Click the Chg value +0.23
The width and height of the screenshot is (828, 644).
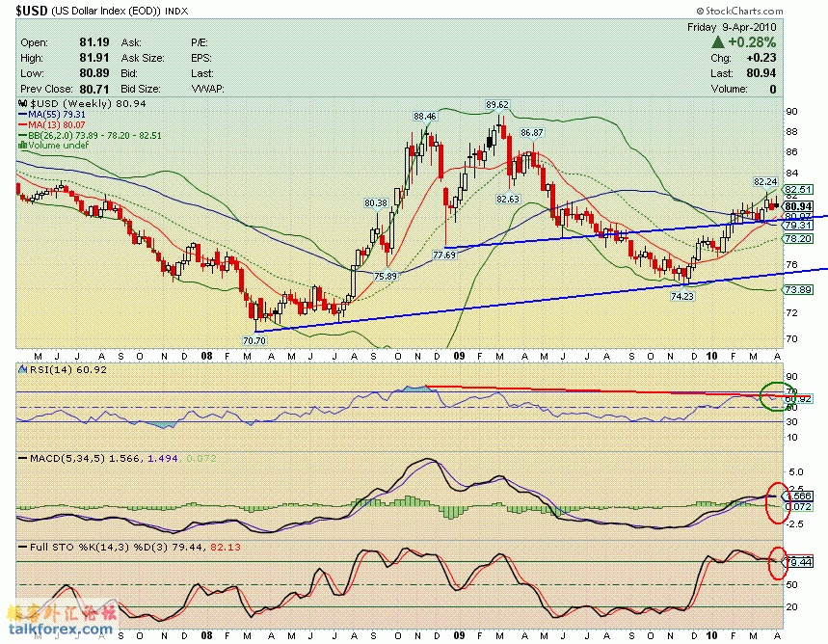click(x=761, y=58)
